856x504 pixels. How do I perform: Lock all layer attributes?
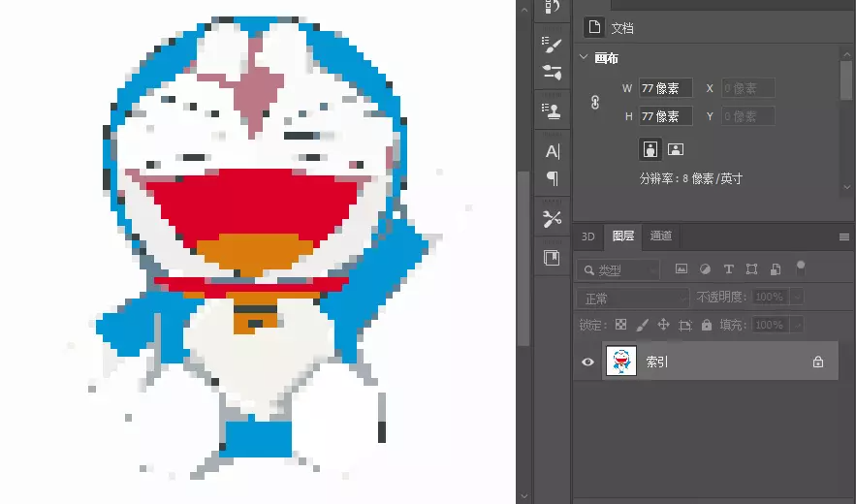point(707,325)
